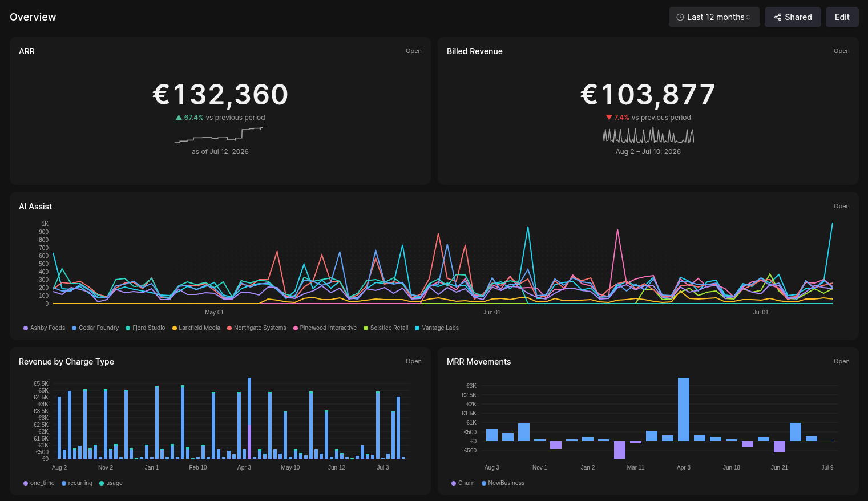This screenshot has width=868, height=501.
Task: Click the ARR sparkline chart
Action: click(x=220, y=135)
